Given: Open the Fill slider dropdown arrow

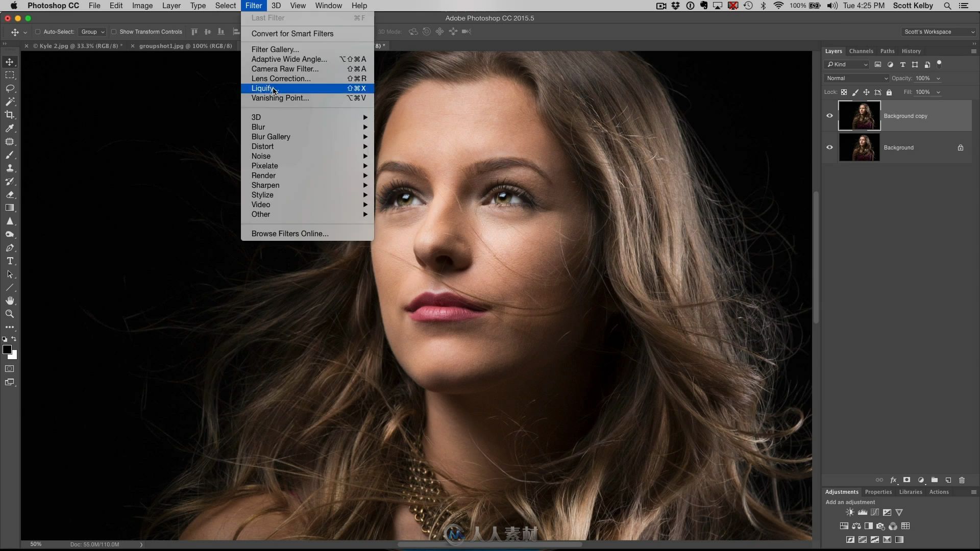Looking at the screenshot, I should coord(938,92).
